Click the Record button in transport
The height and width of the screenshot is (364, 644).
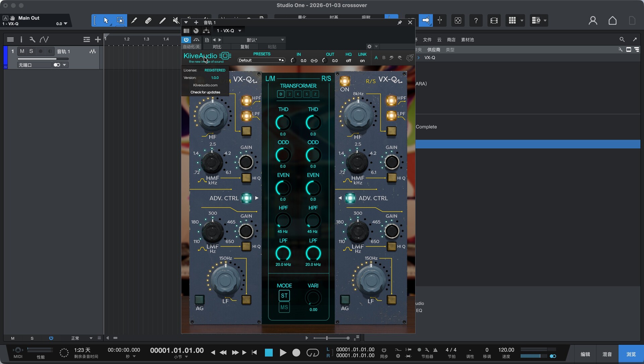[296, 353]
